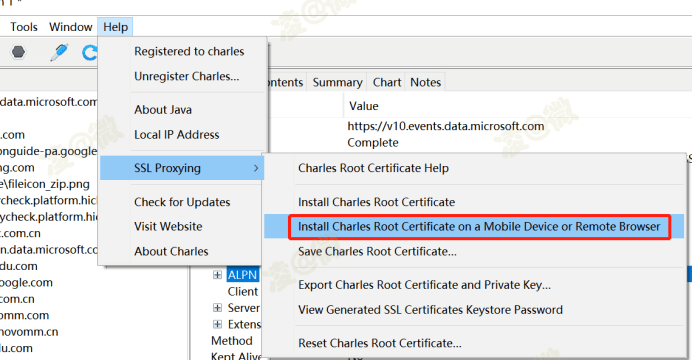Expand the Extensions tree node
Screen dimensions: 692x360
click(x=217, y=324)
